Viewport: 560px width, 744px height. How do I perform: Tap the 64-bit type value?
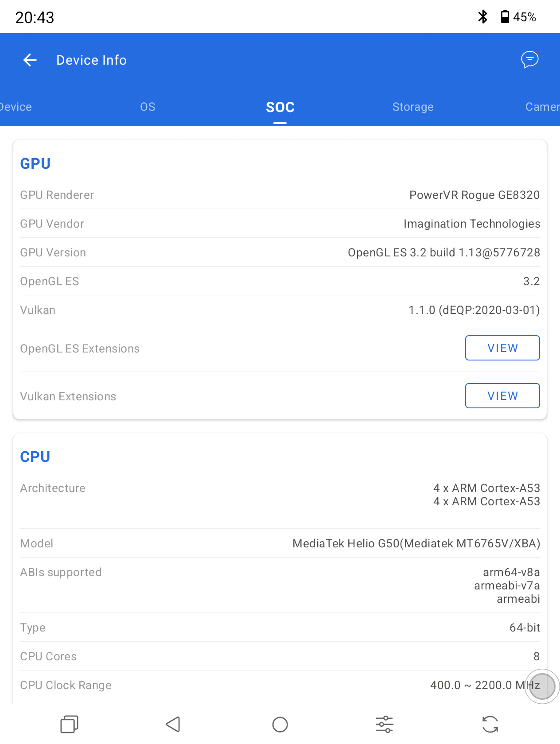[525, 628]
